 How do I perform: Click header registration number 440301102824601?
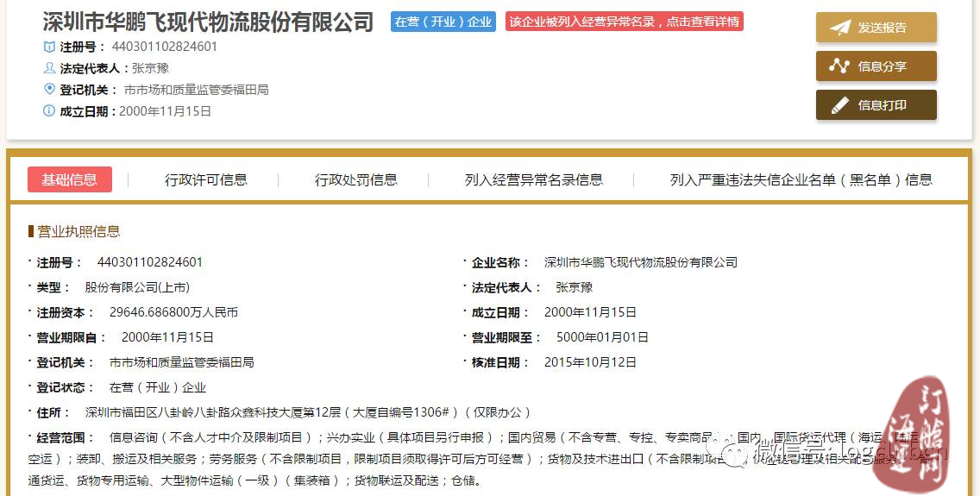[x=165, y=47]
